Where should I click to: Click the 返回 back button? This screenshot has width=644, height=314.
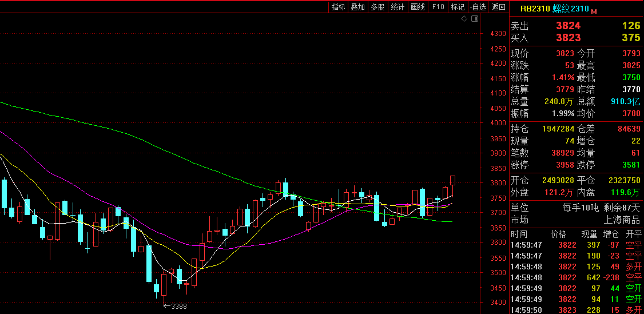click(x=499, y=7)
